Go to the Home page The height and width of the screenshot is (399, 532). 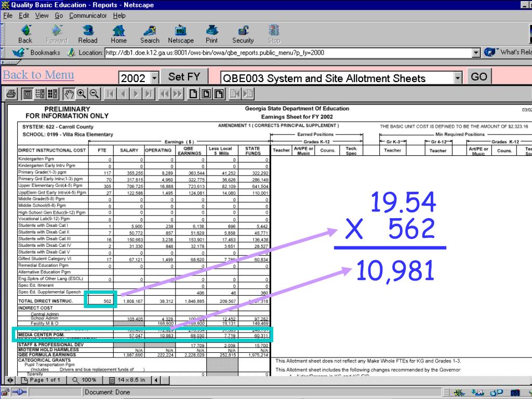[x=119, y=34]
